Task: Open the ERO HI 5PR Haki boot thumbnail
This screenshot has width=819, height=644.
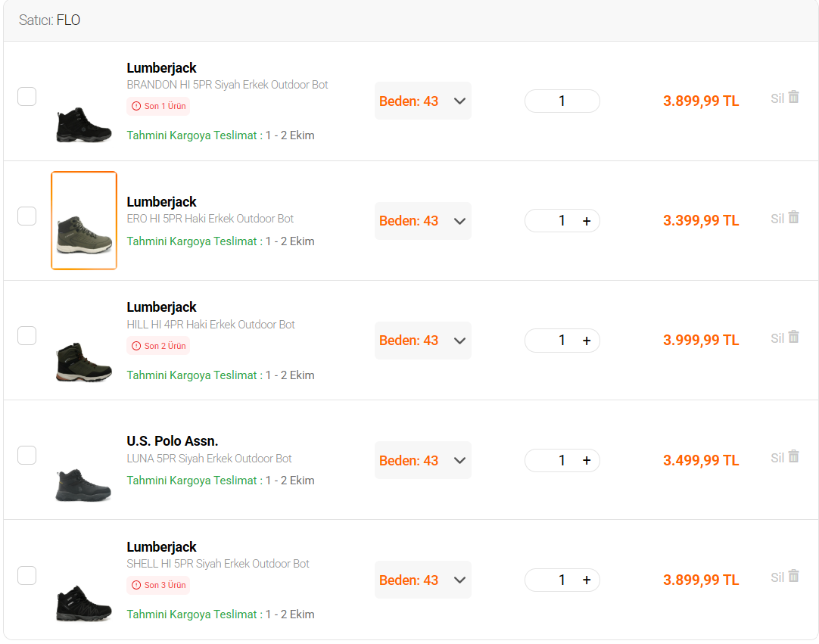Action: [x=84, y=220]
